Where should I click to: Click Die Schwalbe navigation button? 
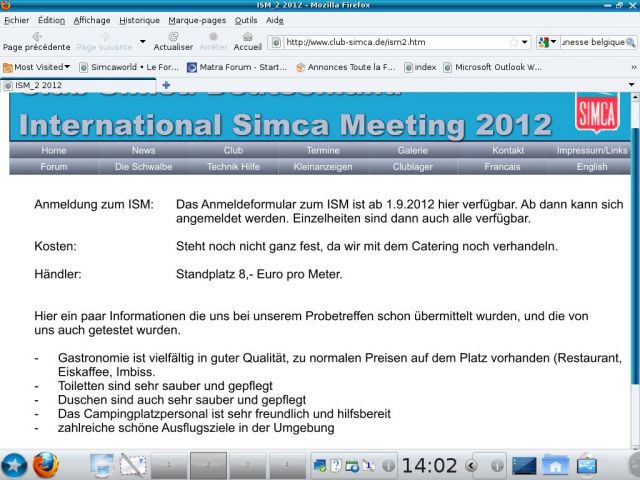(x=143, y=167)
